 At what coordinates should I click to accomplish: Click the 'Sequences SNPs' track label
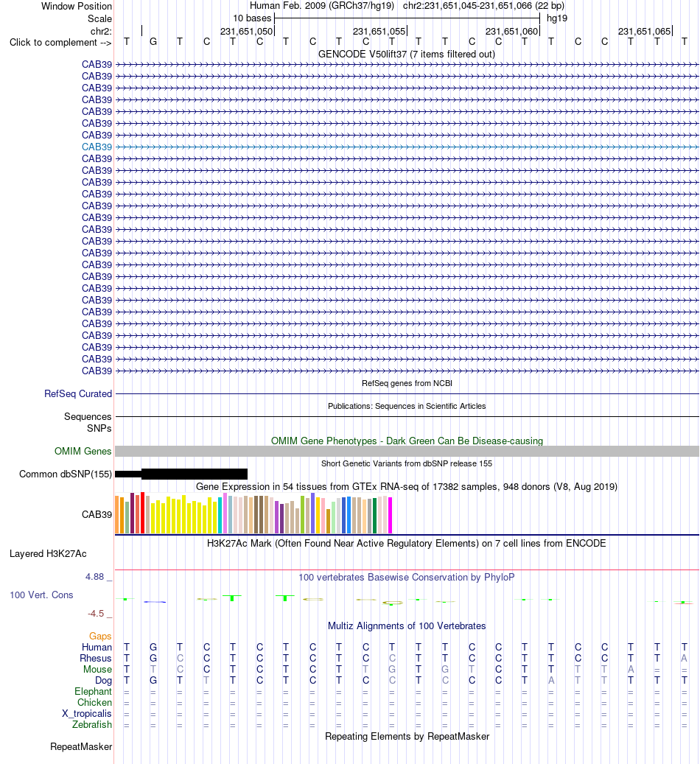pyautogui.click(x=88, y=422)
